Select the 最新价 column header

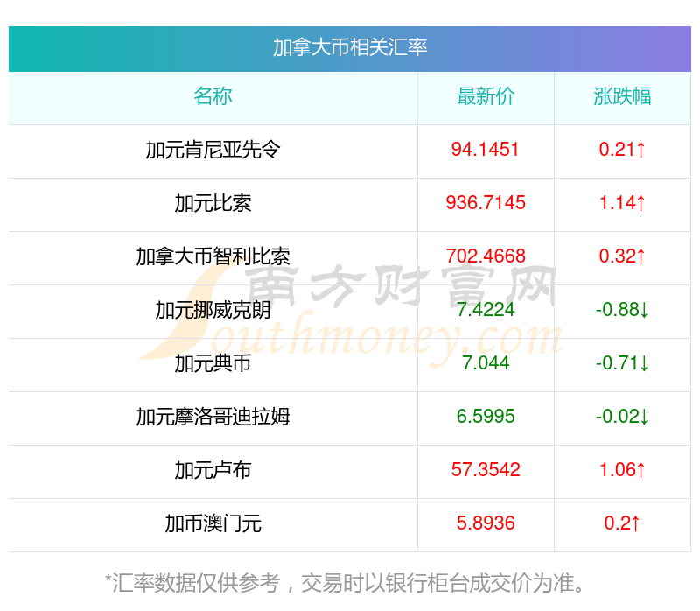[486, 96]
